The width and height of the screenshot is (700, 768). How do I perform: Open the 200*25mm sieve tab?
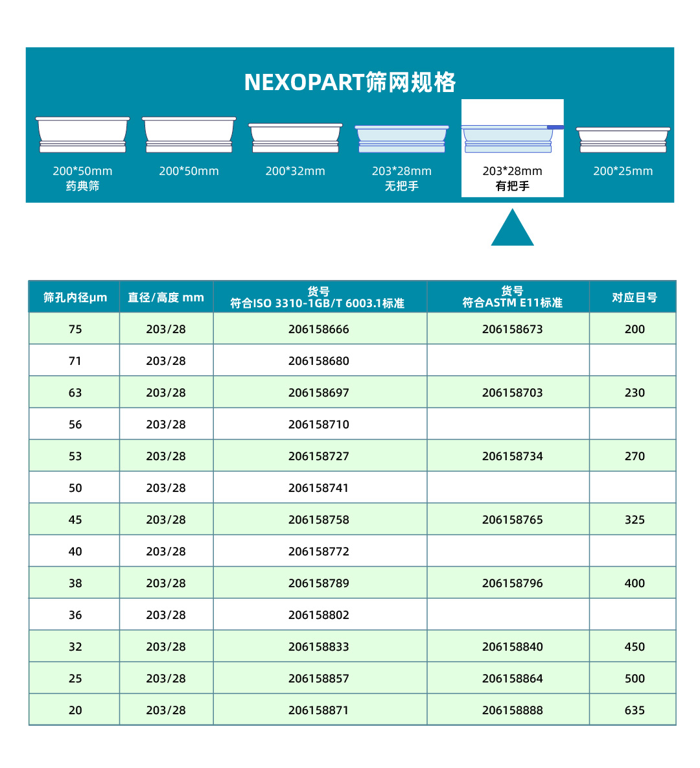tap(623, 152)
